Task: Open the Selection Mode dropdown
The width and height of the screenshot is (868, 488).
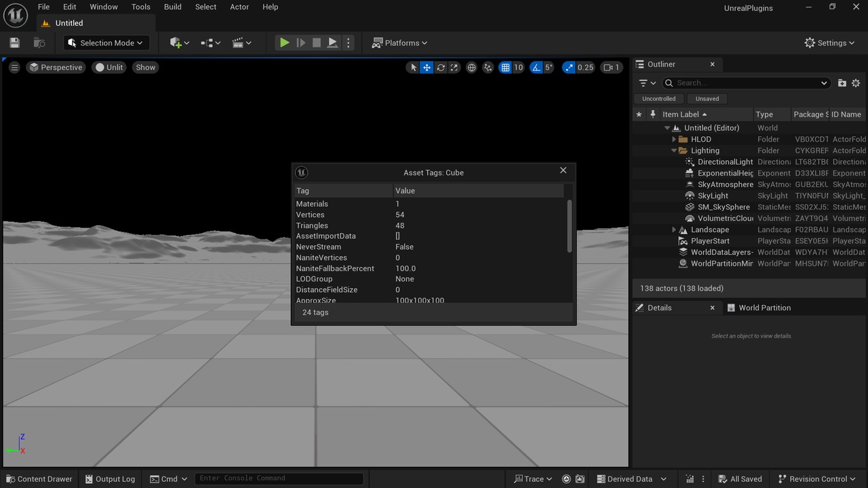Action: pos(106,43)
